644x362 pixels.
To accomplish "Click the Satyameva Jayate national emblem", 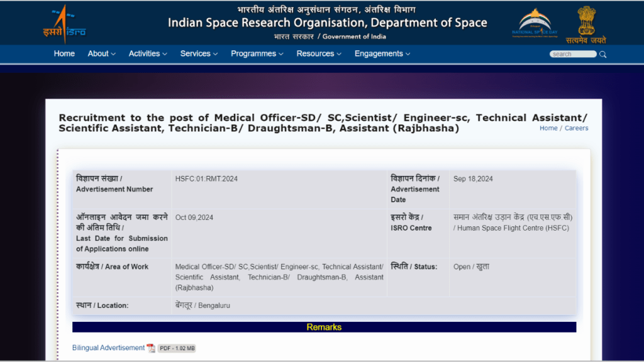I will click(586, 25).
